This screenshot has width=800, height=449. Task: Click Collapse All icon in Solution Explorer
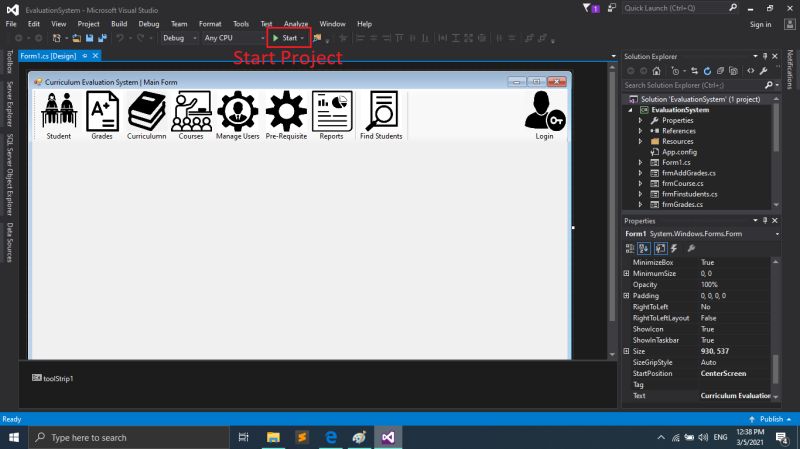point(720,71)
